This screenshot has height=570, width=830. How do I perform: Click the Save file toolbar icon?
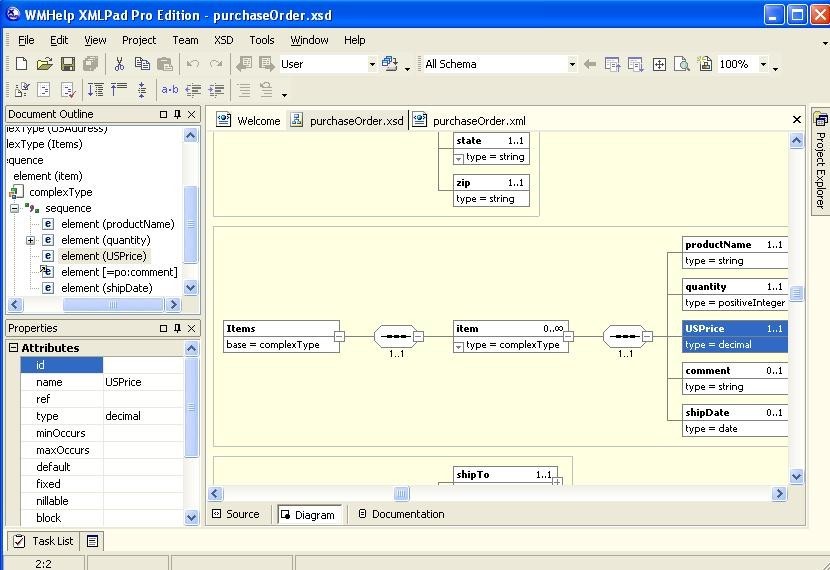(x=68, y=64)
